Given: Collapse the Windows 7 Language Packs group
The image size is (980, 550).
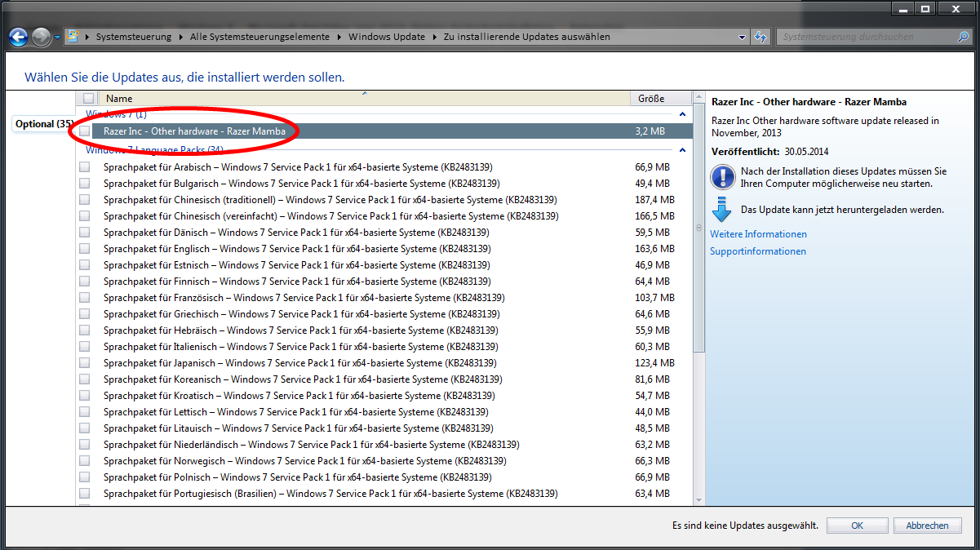Looking at the screenshot, I should [683, 150].
